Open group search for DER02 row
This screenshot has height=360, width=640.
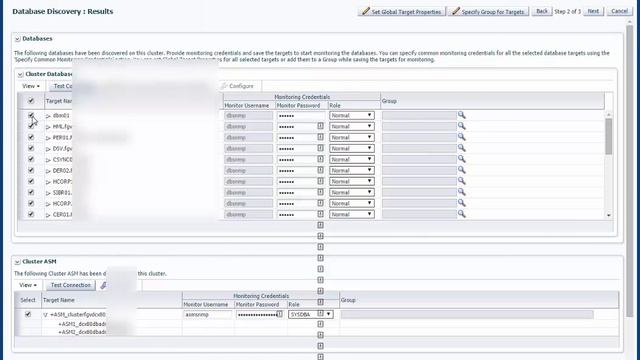(x=461, y=170)
